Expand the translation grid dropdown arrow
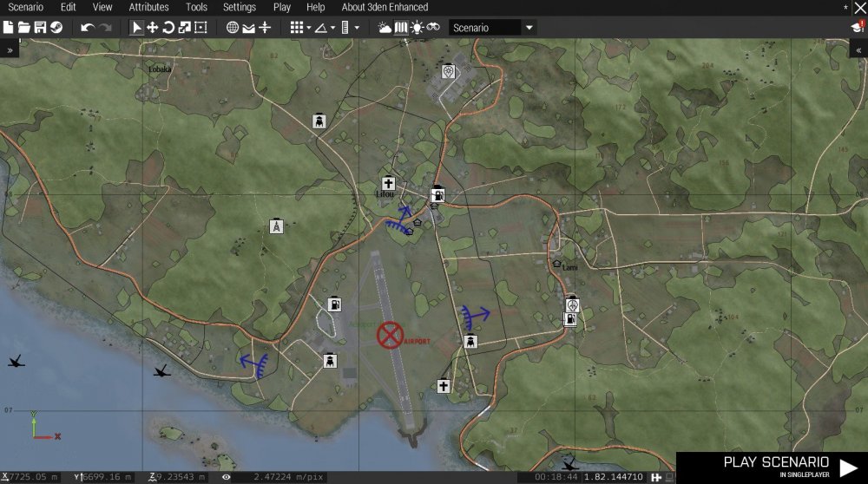 [309, 28]
